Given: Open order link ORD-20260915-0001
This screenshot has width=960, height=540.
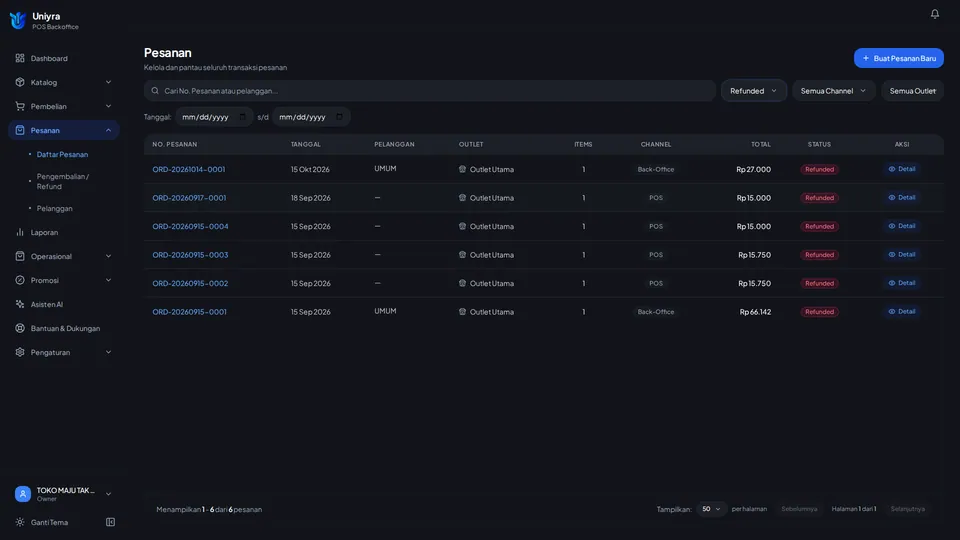Looking at the screenshot, I should pos(189,312).
